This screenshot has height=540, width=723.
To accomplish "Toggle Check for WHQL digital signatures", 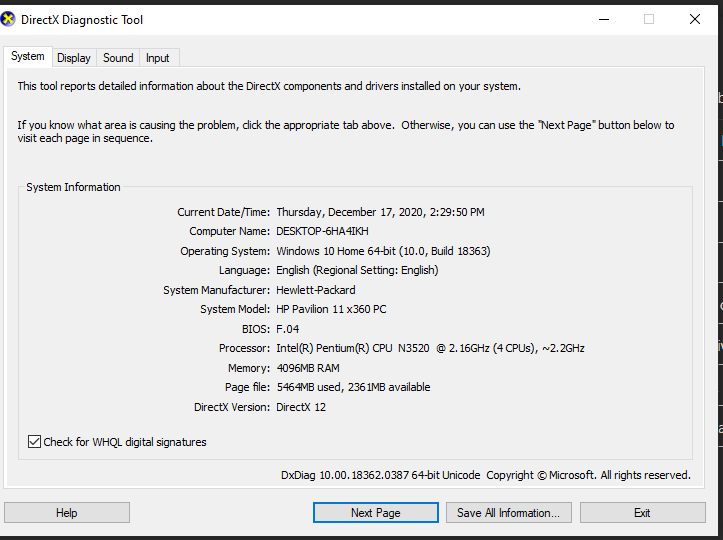I will coord(35,442).
